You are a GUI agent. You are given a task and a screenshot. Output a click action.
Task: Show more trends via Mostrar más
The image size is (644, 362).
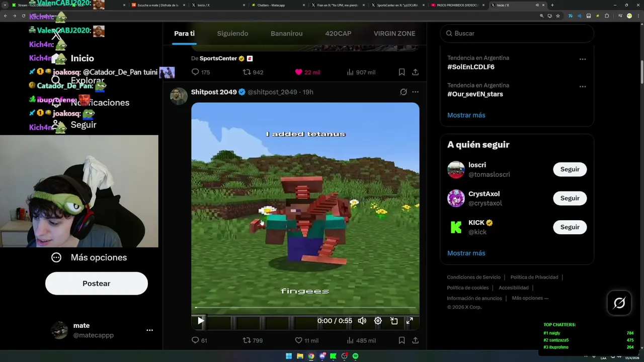pyautogui.click(x=466, y=115)
